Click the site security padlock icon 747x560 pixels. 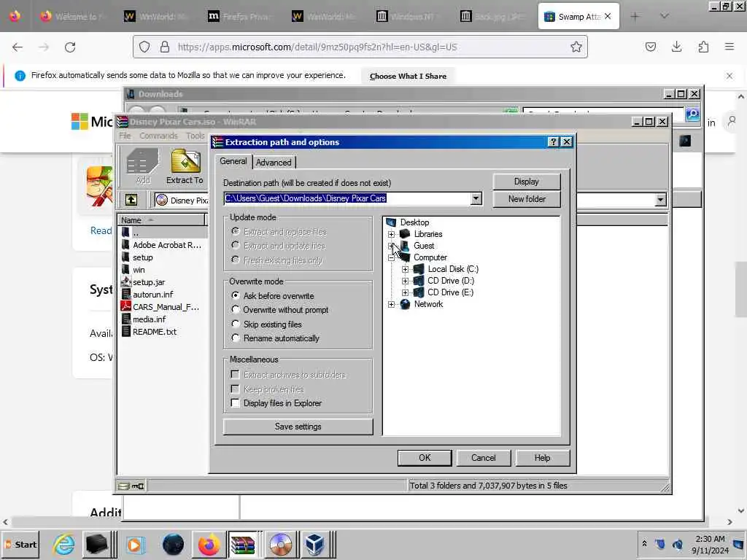(x=165, y=47)
